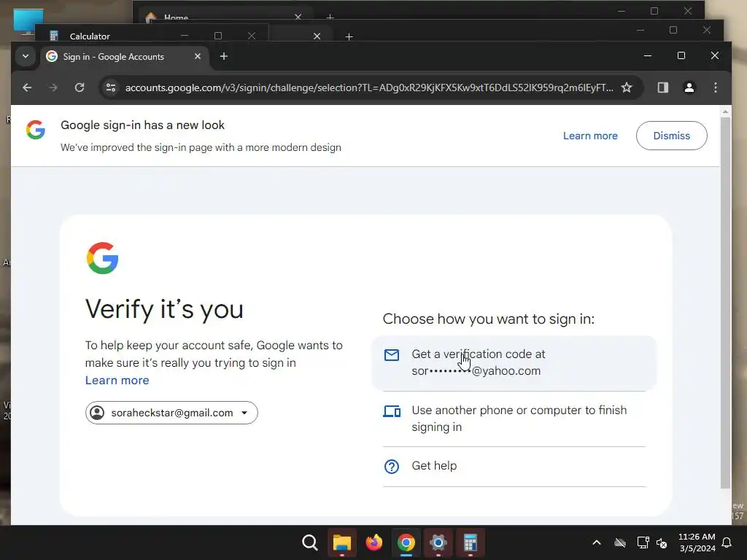The image size is (747, 560).
Task: Choose Use another phone or computer
Action: [514, 419]
